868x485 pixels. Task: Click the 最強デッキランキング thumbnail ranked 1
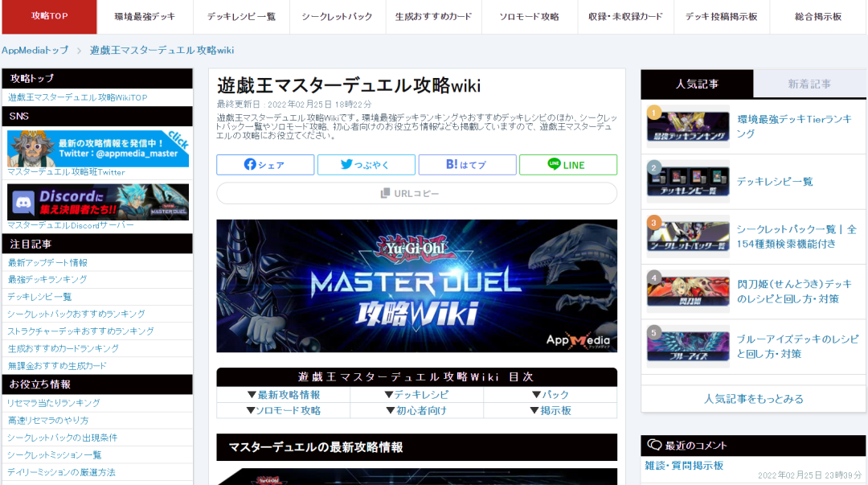coord(688,126)
